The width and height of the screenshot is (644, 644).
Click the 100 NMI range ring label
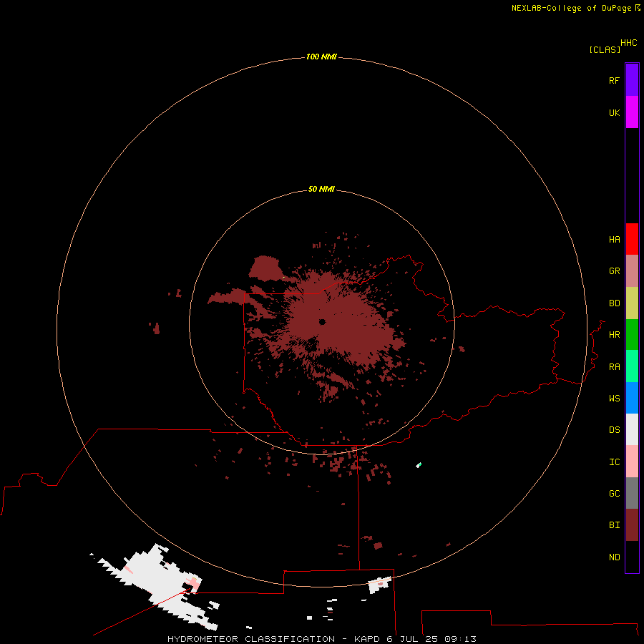321,57
